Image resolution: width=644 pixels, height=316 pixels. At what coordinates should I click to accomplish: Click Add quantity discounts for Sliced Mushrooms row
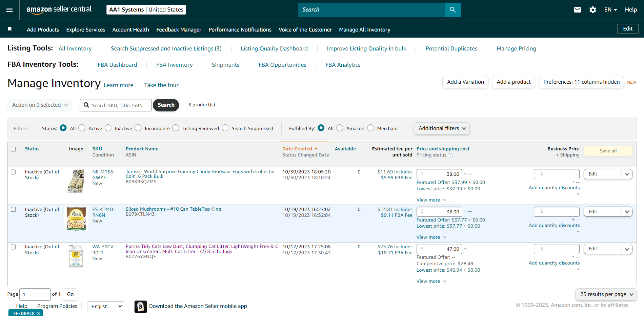554,226
